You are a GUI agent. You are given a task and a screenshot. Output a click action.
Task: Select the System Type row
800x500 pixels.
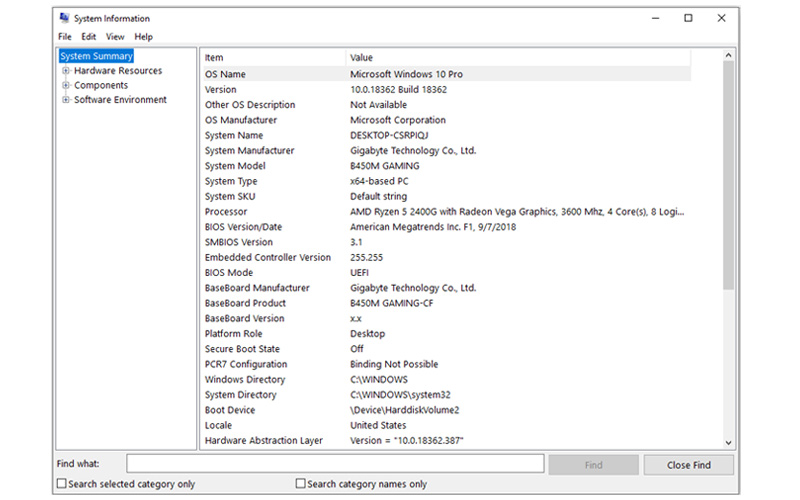pos(447,181)
